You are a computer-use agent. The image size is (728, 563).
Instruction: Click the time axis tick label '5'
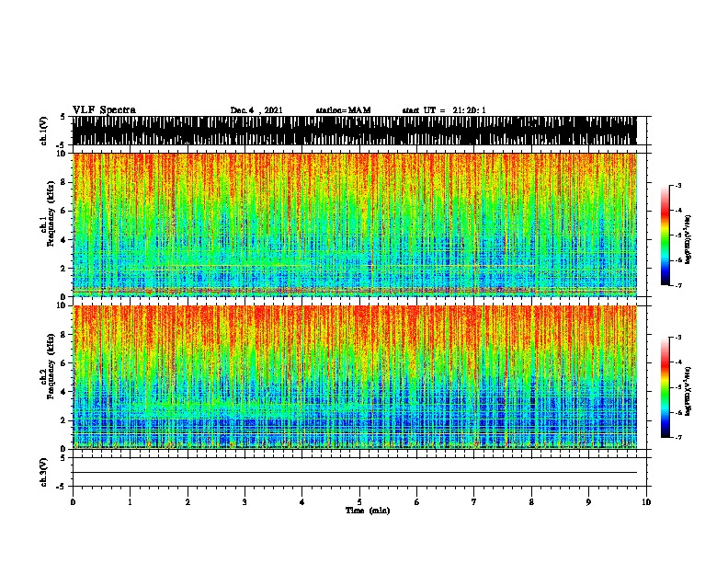(359, 502)
